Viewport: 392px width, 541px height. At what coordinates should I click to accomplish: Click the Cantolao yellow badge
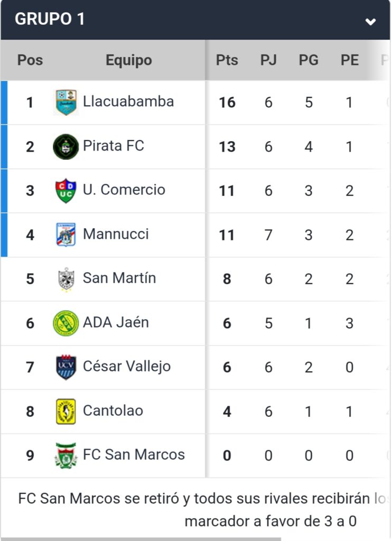[x=66, y=411]
